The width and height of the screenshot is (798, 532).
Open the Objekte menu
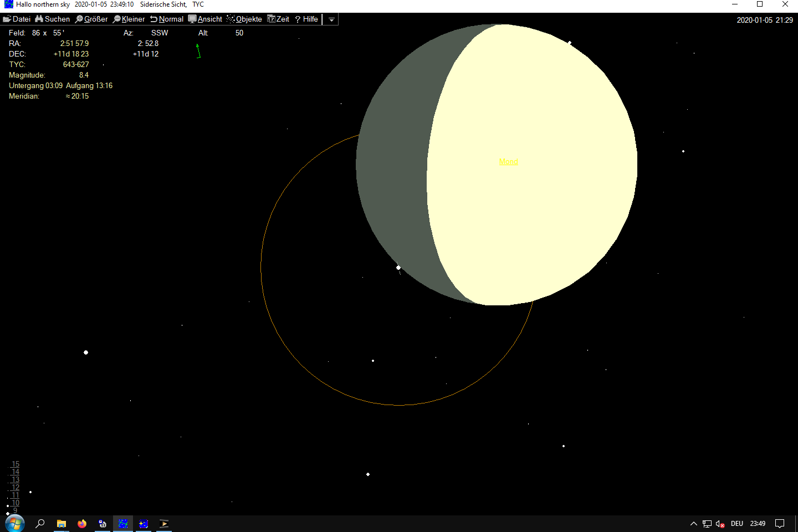tap(244, 19)
